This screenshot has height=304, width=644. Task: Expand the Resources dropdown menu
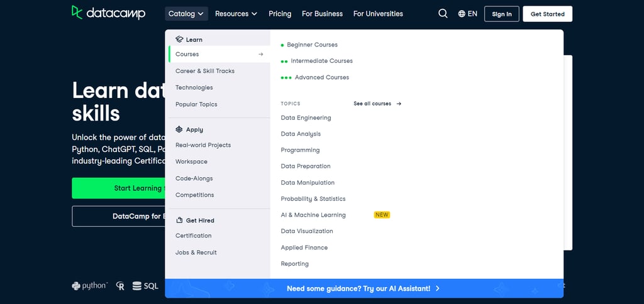(x=236, y=13)
